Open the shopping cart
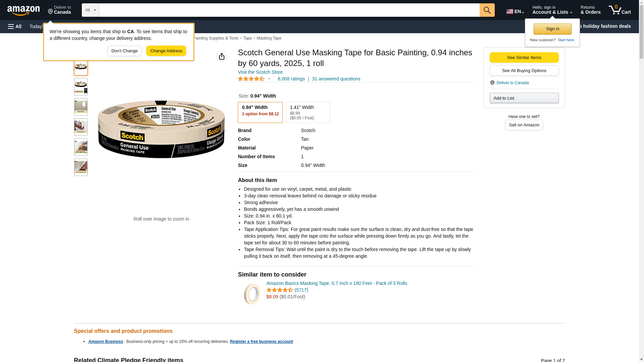 [x=620, y=10]
